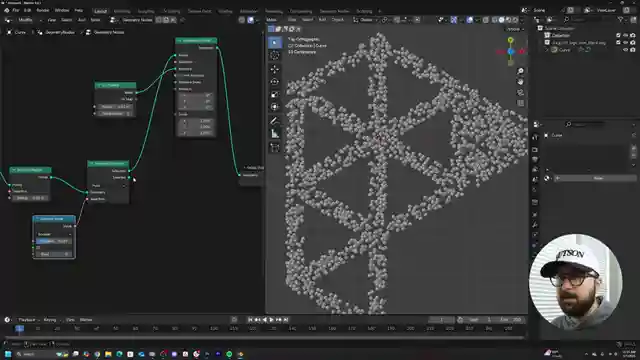Select the Scale tool in viewport

[x=275, y=94]
